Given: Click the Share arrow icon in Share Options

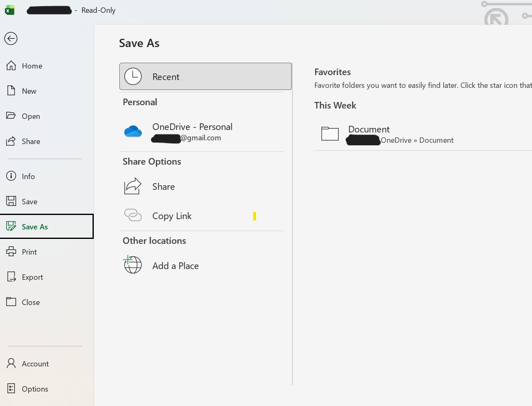Looking at the screenshot, I should pyautogui.click(x=133, y=186).
